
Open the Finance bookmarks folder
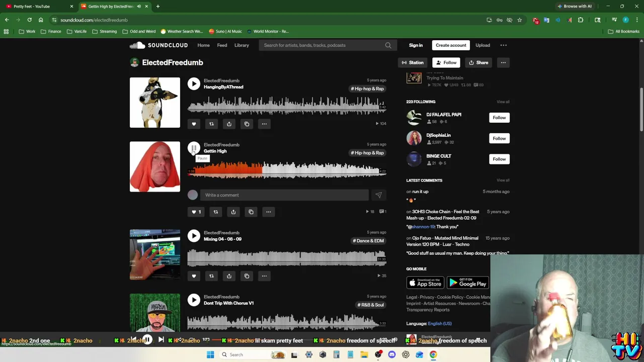click(51, 31)
